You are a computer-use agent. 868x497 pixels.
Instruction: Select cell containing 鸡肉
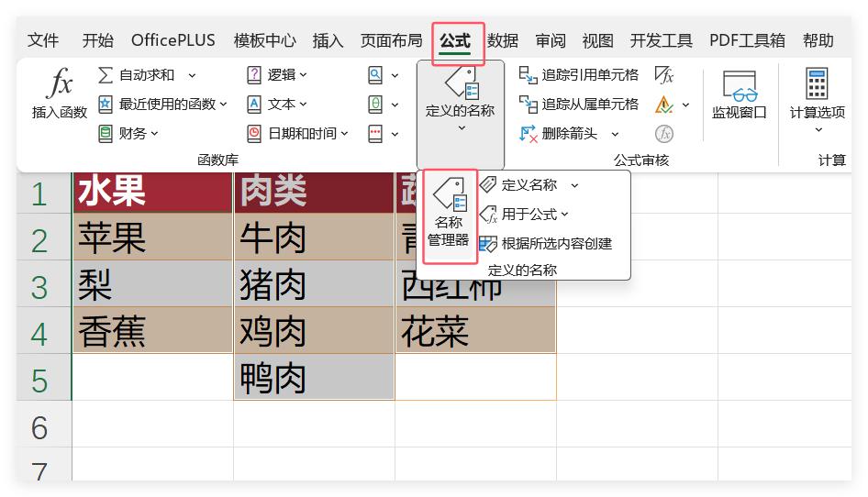[314, 330]
